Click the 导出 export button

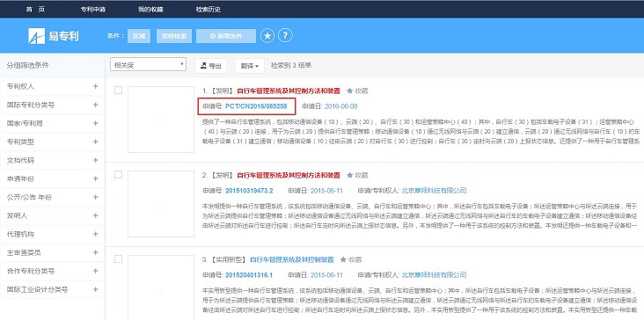point(210,66)
